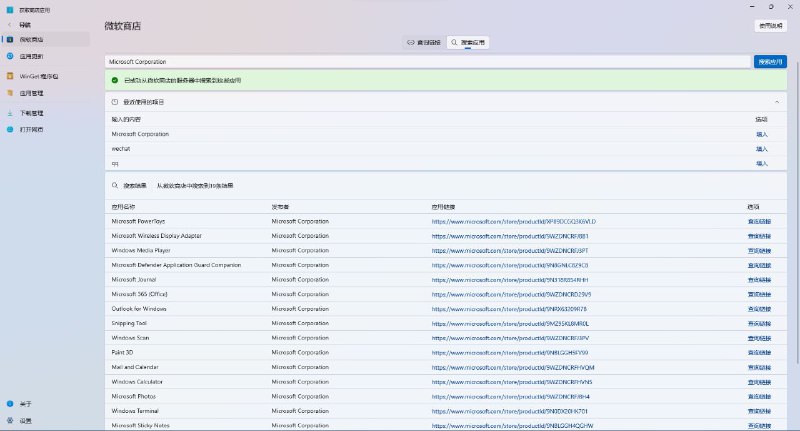Screen dimensions: 800x431
Task: Switch to the Query Link (查询链接) tab
Action: pos(423,43)
